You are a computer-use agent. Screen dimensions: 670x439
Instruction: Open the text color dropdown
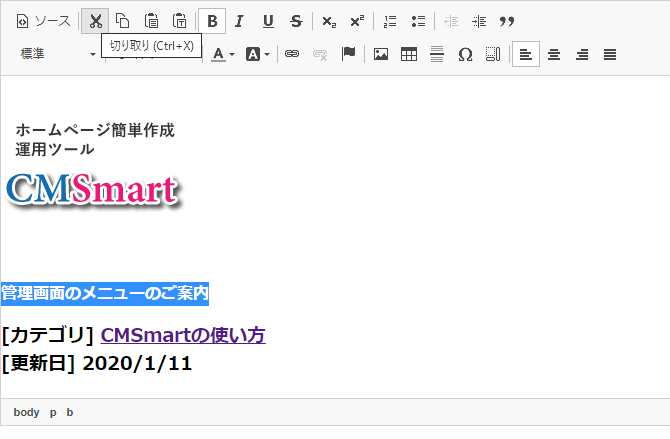pos(223,54)
